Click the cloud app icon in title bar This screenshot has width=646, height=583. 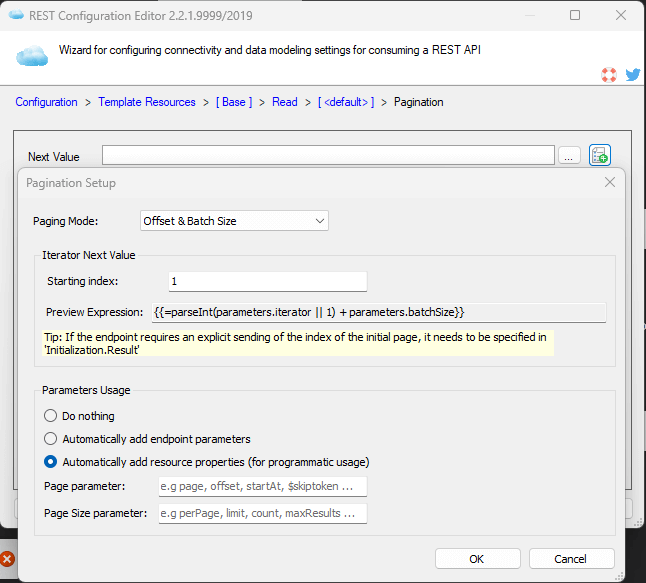coord(16,15)
